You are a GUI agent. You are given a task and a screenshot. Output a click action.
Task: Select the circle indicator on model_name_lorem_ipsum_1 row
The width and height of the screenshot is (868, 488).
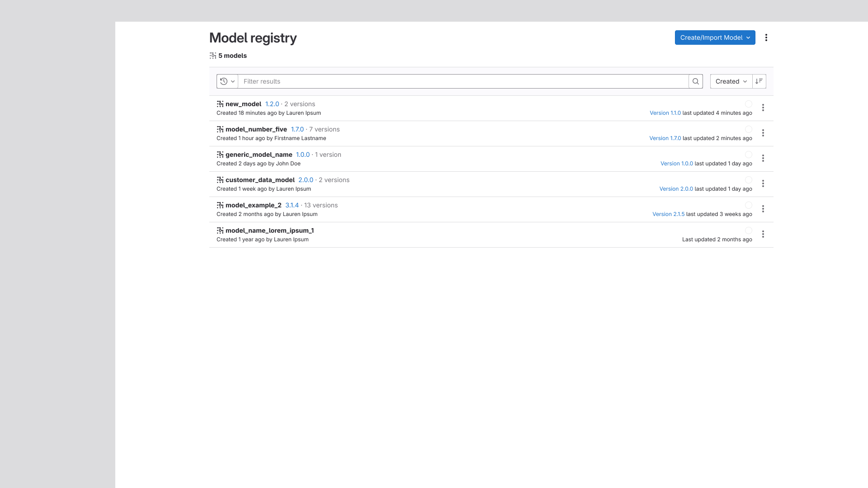click(x=749, y=230)
